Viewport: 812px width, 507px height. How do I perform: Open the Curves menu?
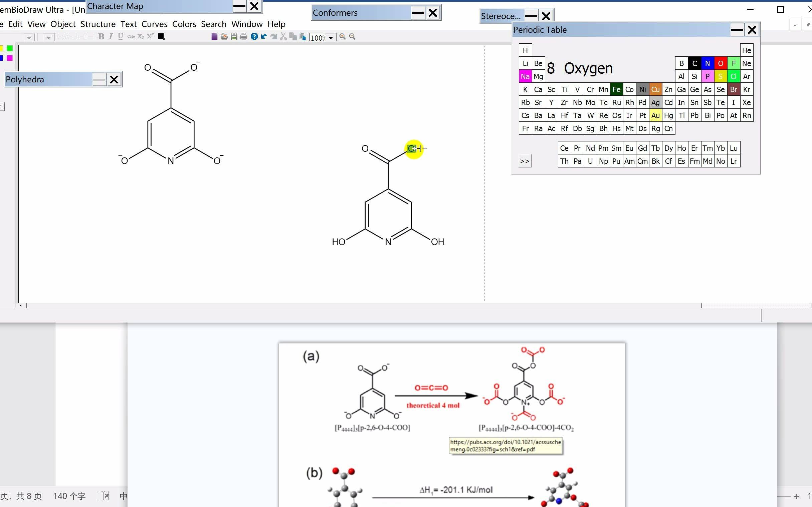(x=154, y=24)
